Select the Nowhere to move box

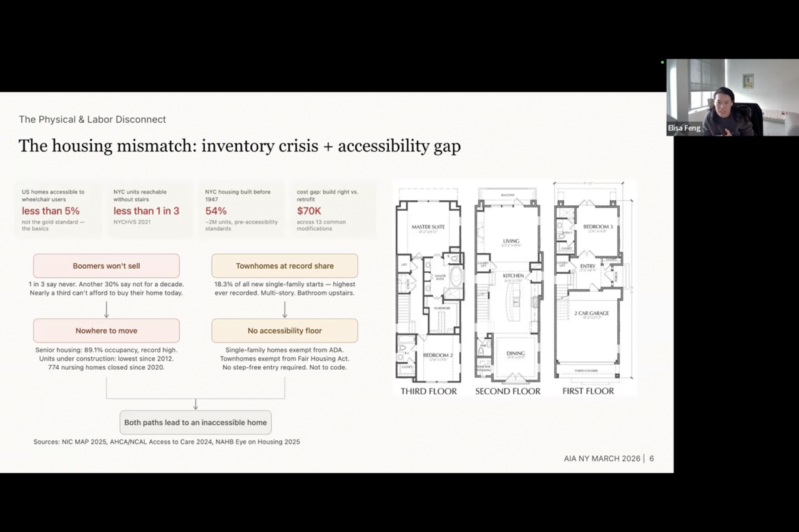pyautogui.click(x=106, y=331)
